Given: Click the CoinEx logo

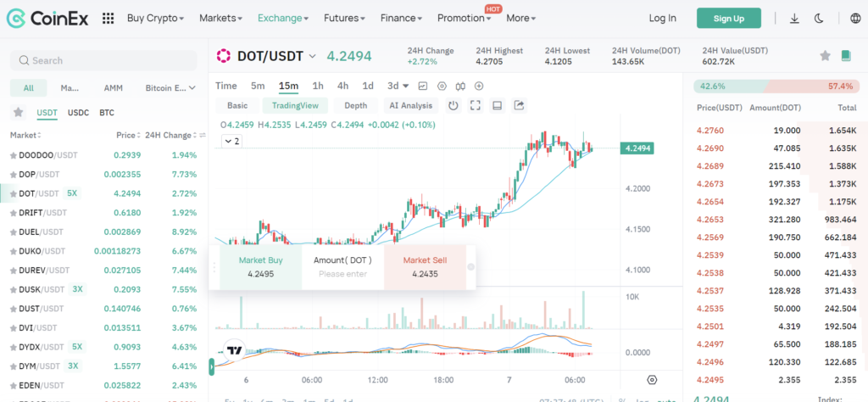Looking at the screenshot, I should tap(47, 19).
